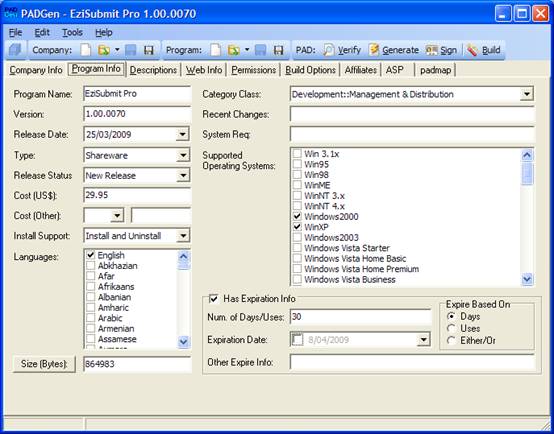Create a new Program file

coord(215,50)
